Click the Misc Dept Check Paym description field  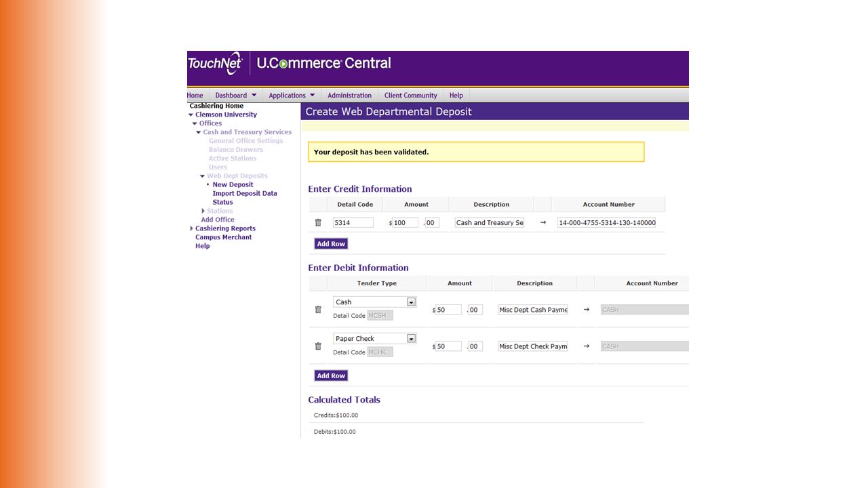point(533,346)
